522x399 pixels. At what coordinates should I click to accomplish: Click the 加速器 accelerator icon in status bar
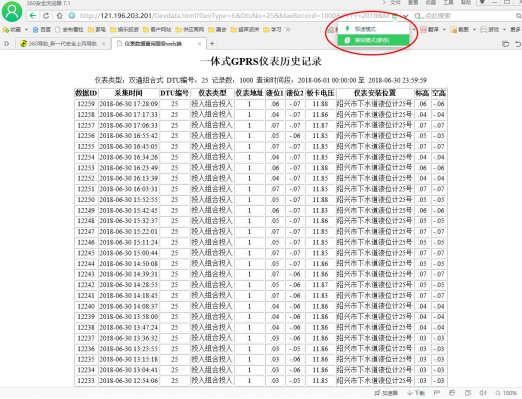pyautogui.click(x=386, y=393)
